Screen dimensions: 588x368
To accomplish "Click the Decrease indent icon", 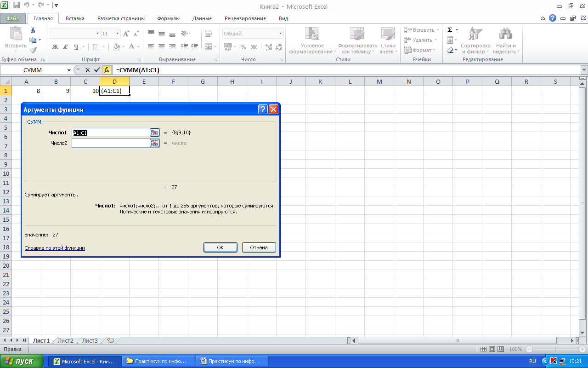I will (184, 46).
